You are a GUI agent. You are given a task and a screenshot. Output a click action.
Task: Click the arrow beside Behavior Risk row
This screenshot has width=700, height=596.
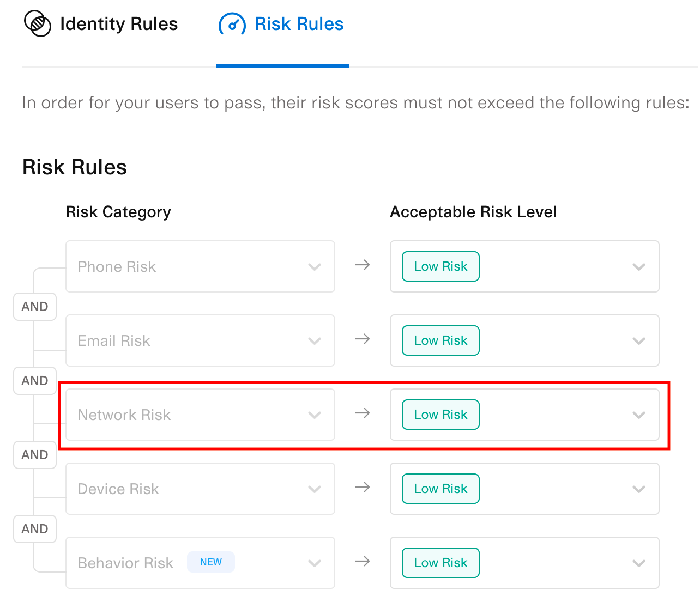[x=362, y=562]
